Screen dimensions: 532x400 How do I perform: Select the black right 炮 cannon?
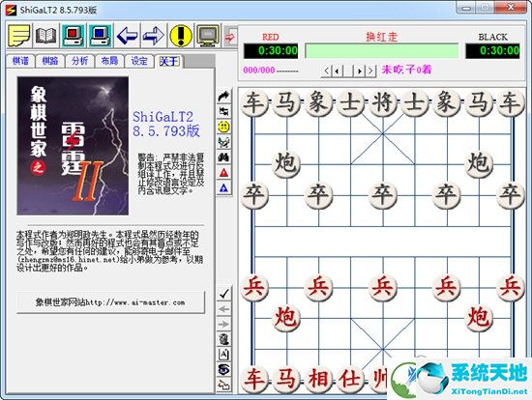pos(479,163)
